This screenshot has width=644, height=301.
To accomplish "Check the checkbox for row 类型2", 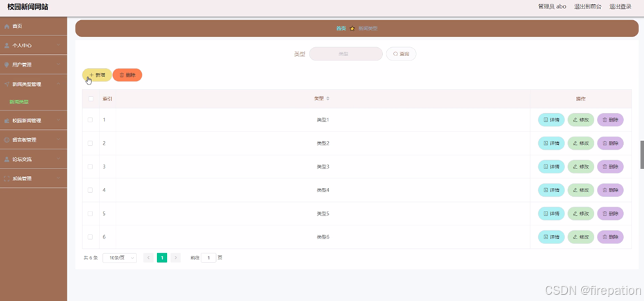I will pos(90,143).
